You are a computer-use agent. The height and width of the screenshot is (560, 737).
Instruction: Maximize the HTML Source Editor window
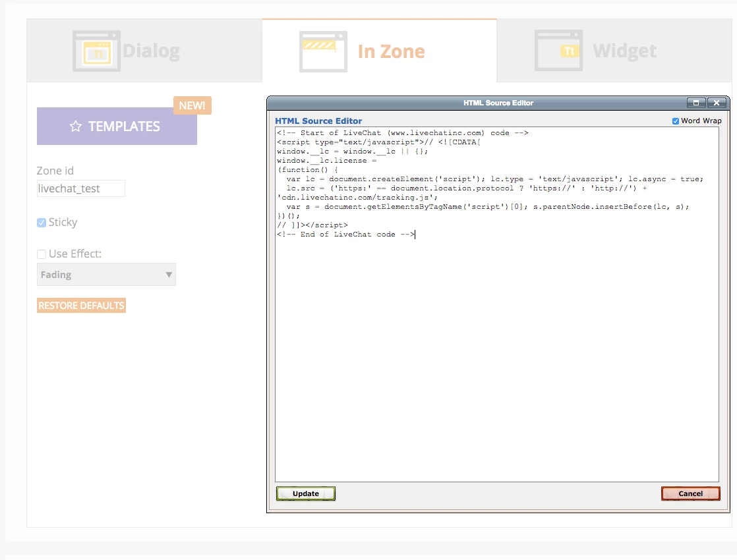696,102
